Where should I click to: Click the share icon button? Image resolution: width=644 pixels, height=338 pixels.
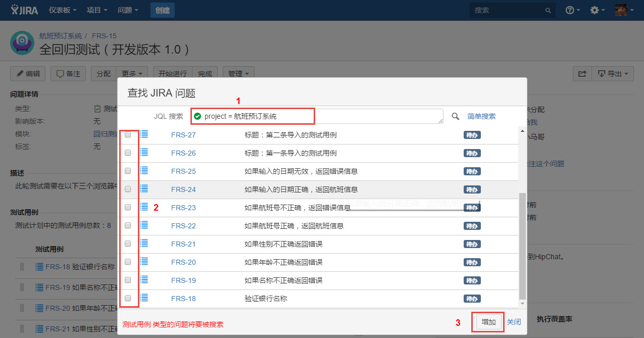[x=582, y=74]
